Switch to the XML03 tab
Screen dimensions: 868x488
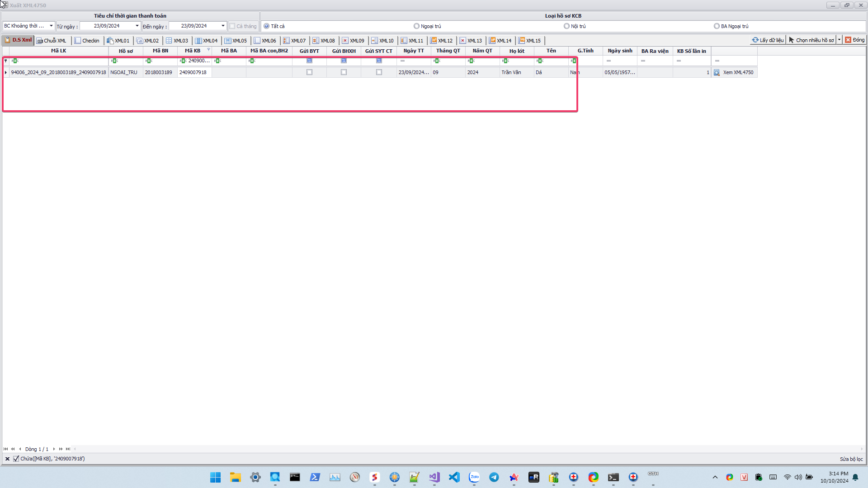tap(177, 41)
